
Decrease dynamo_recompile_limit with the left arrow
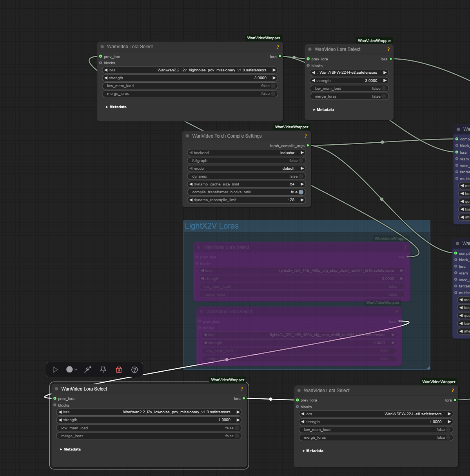click(x=191, y=200)
